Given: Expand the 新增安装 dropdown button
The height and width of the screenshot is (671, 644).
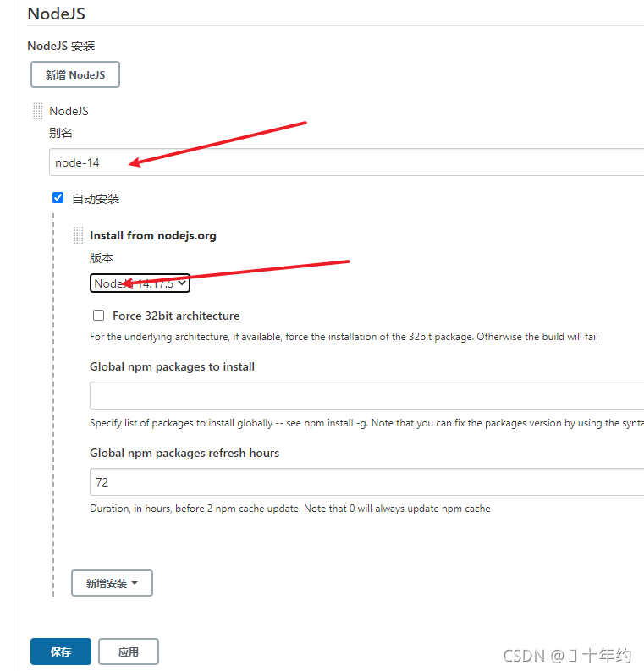Looking at the screenshot, I should (x=112, y=583).
